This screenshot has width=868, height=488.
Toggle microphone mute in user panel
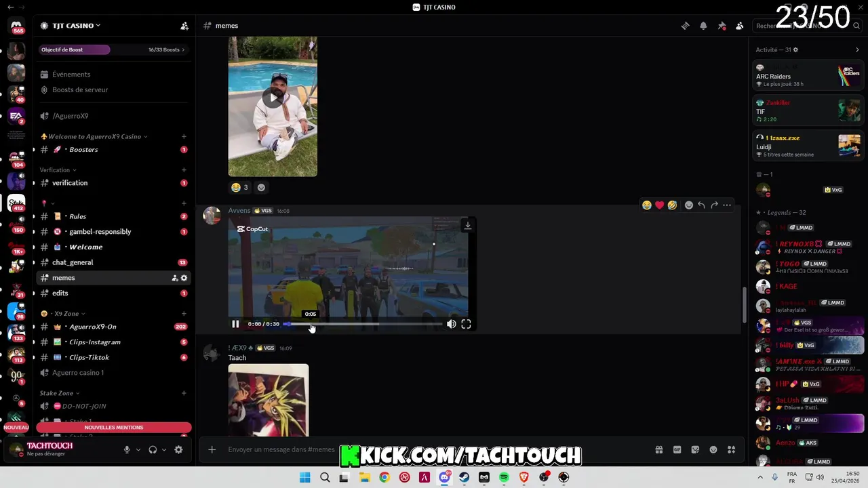pos(127,449)
